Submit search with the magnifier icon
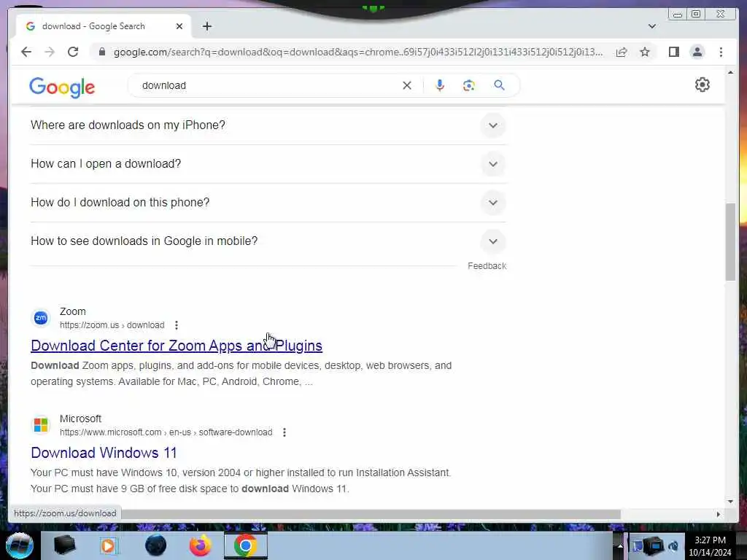This screenshot has height=560, width=747. coord(499,85)
